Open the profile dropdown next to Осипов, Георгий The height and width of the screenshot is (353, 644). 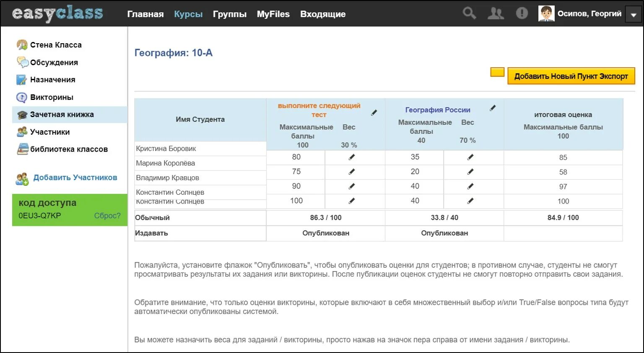[x=633, y=14]
